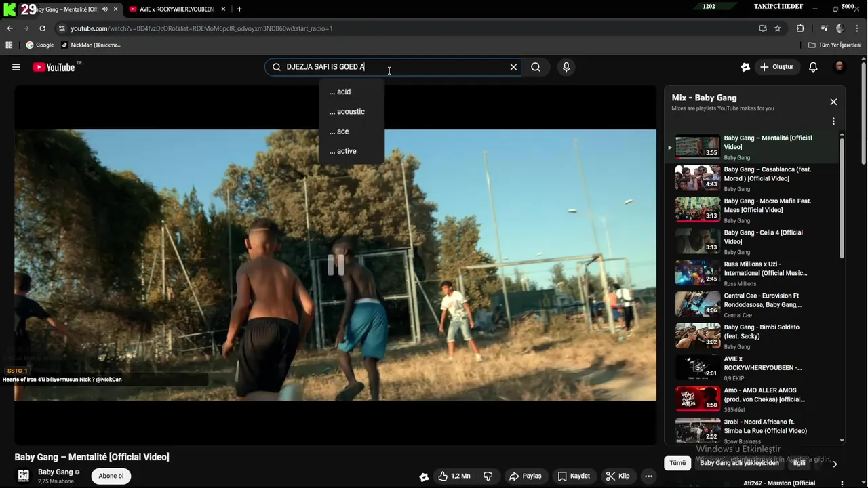Screen dimensions: 868x488
Task: Open more actions three-dot menu under video
Action: tap(648, 476)
